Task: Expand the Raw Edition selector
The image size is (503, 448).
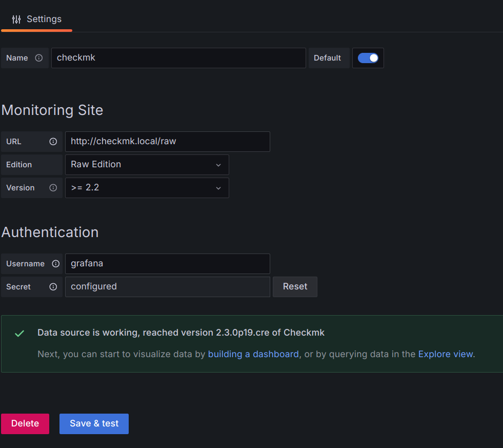Action: 147,165
